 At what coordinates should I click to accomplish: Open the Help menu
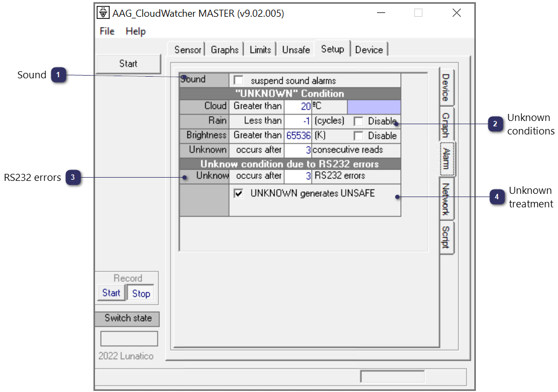tap(136, 31)
